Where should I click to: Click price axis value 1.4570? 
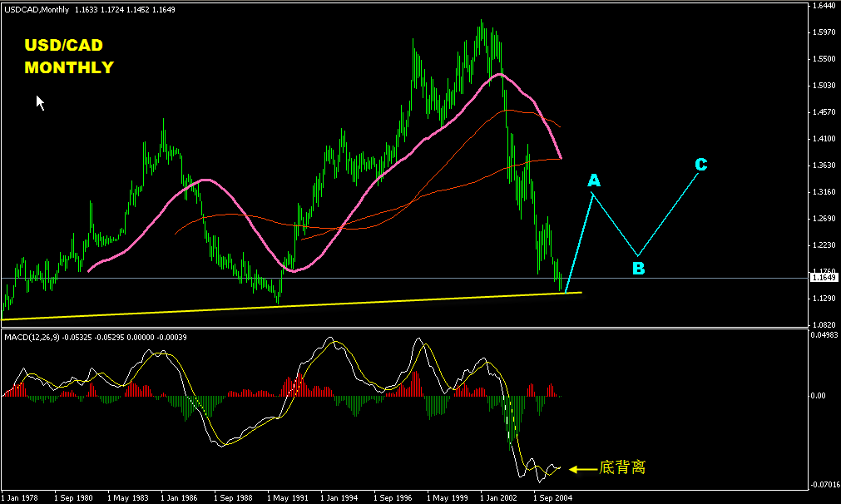point(824,112)
